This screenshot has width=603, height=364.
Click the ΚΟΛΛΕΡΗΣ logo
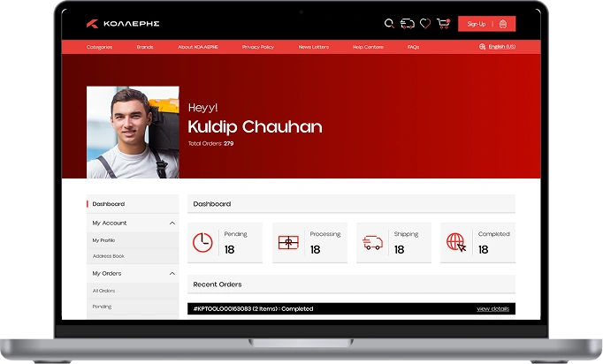[123, 24]
